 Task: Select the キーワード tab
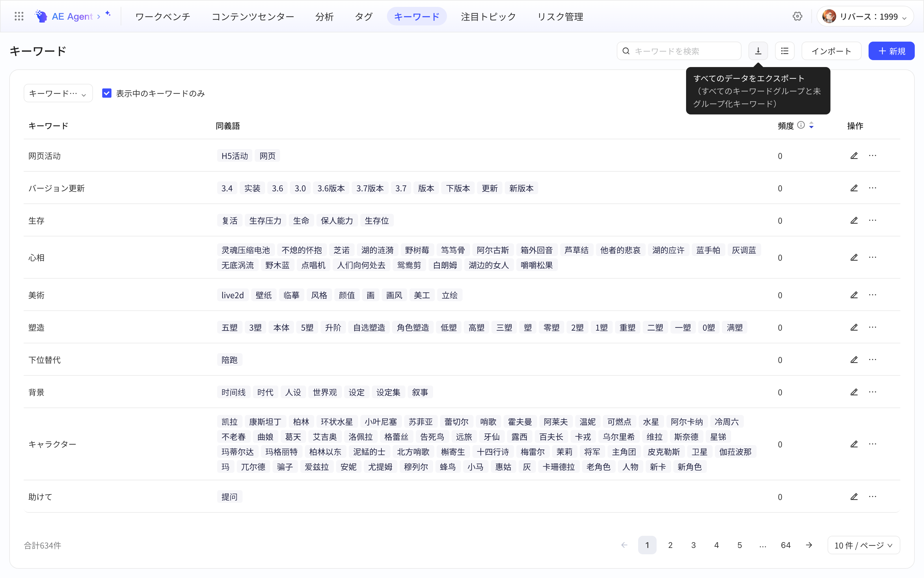point(417,16)
